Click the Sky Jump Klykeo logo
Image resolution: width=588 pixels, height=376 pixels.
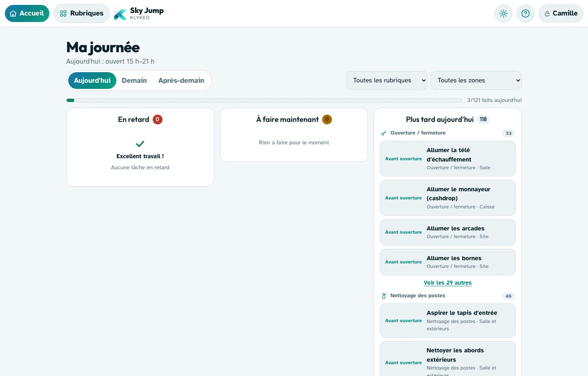pyautogui.click(x=139, y=13)
